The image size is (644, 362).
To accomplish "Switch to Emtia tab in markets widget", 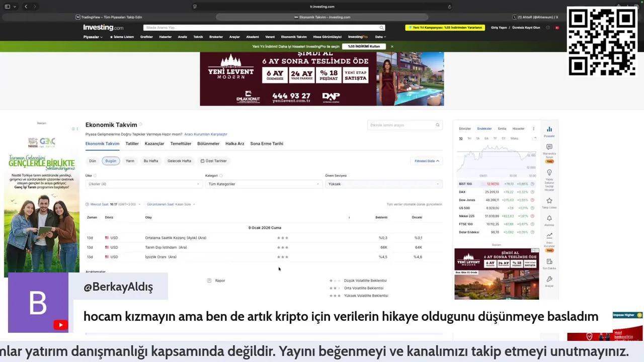I will coord(502,129).
